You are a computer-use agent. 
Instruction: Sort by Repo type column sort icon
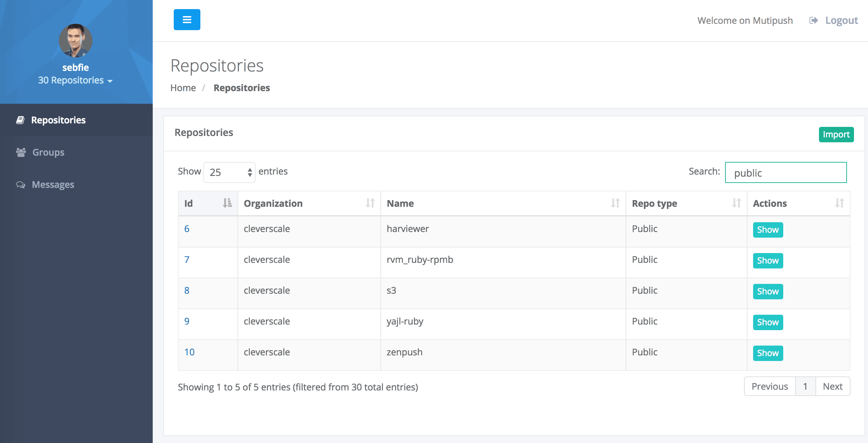pos(737,203)
